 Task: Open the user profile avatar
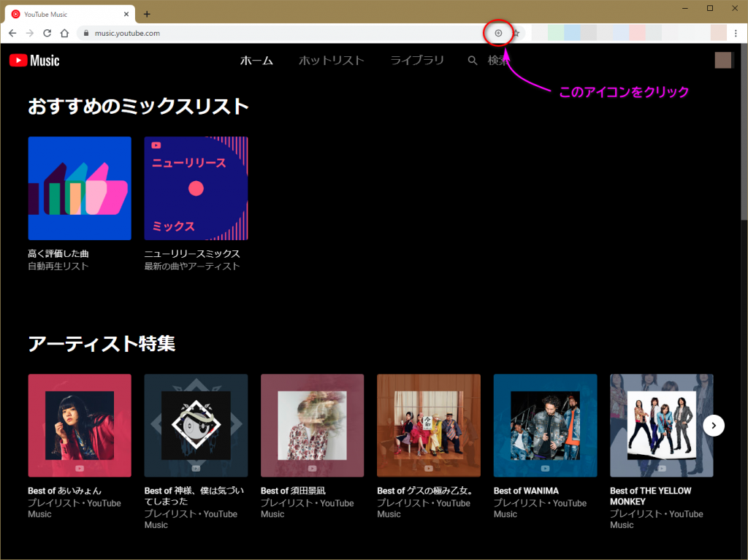[x=723, y=61]
